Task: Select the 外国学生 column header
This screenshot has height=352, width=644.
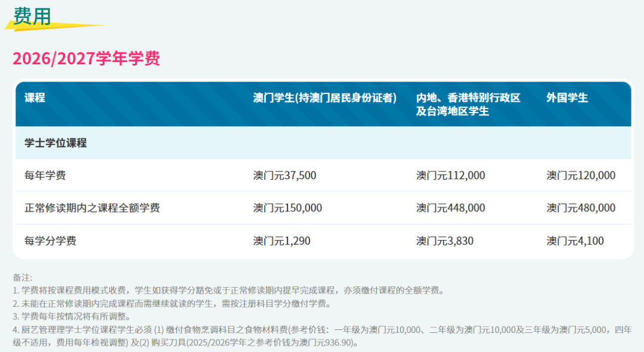Action: pos(566,98)
